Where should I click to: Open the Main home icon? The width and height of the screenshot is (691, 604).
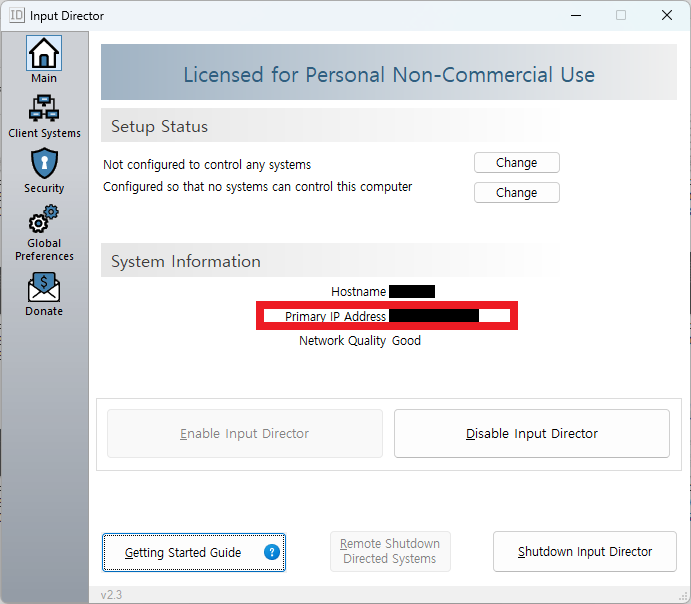point(44,53)
